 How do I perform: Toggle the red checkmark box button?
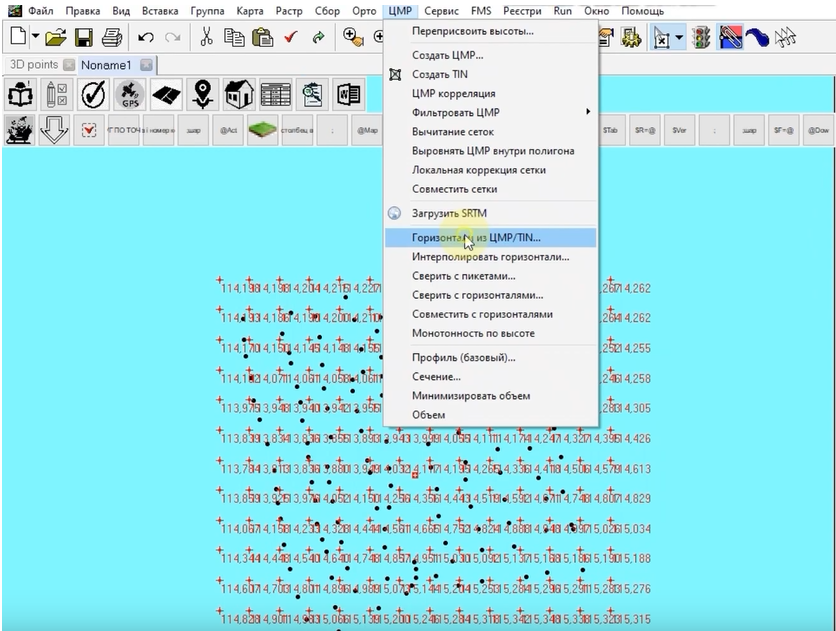pyautogui.click(x=89, y=130)
